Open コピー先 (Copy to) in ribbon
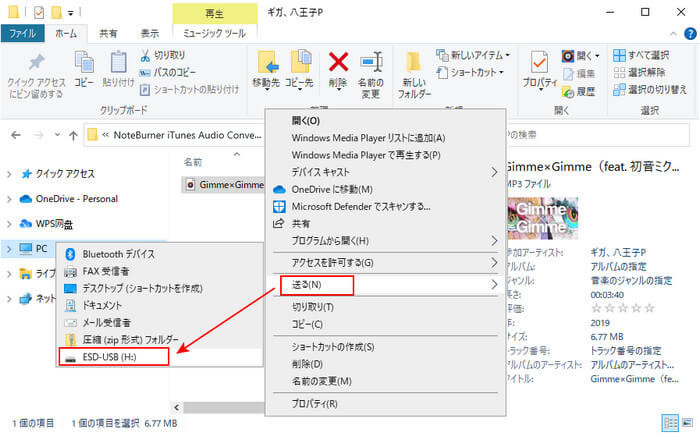The image size is (700, 433). pyautogui.click(x=300, y=70)
